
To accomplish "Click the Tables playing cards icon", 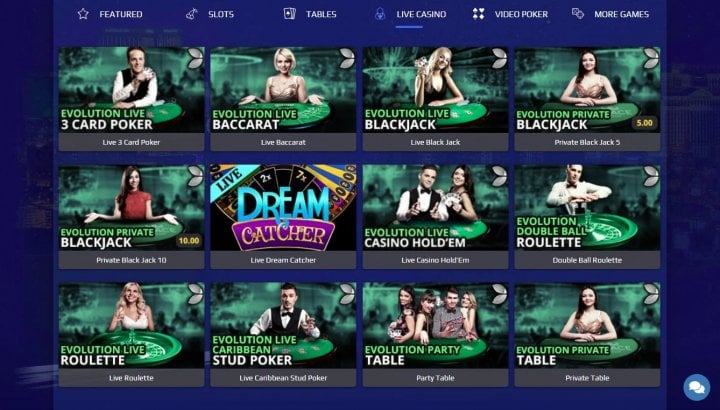I will point(290,14).
